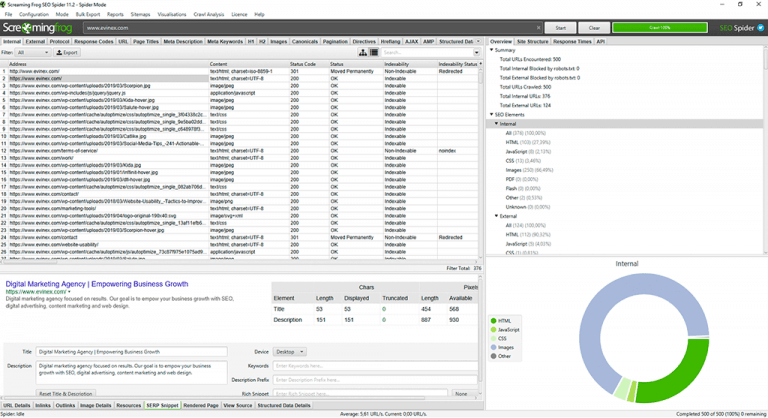This screenshot has height=418, width=768.
Task: Open the Crawl Analysis menu
Action: (209, 14)
